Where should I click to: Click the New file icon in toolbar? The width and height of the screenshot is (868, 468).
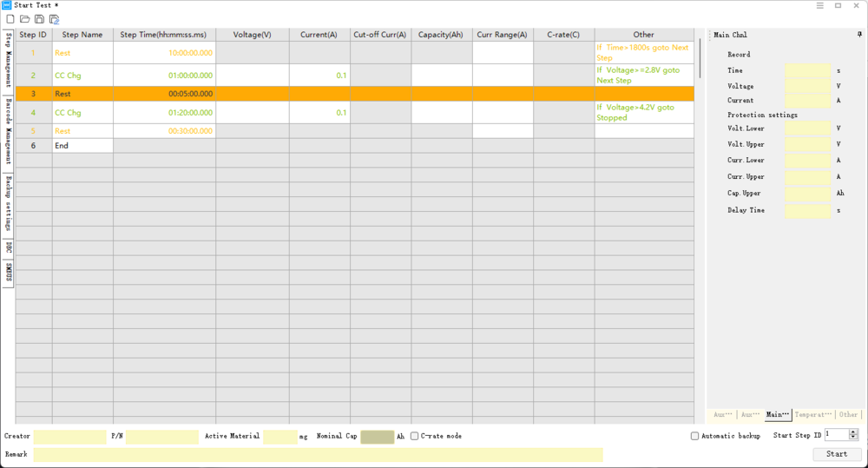pyautogui.click(x=10, y=19)
